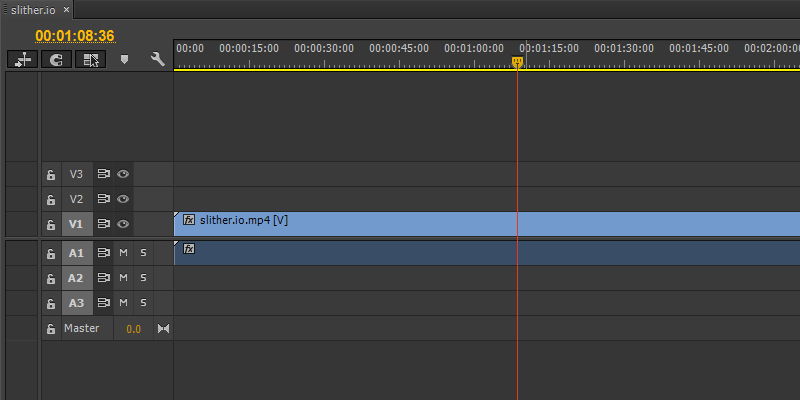
Task: Toggle lock on the A2 track
Action: tap(51, 279)
